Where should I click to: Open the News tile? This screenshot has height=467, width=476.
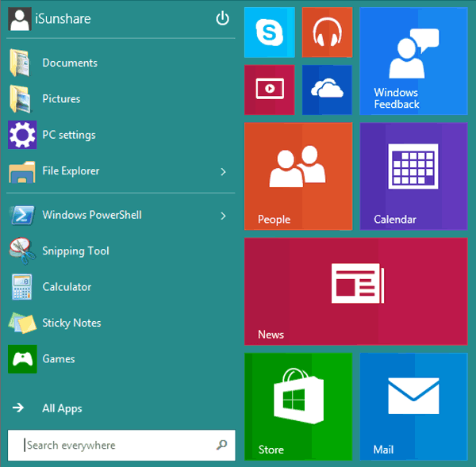[x=355, y=291]
